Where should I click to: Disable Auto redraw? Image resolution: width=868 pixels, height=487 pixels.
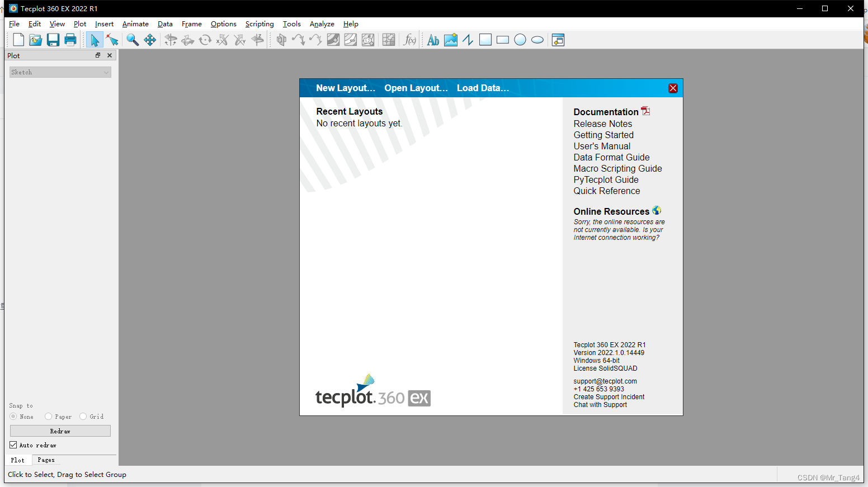click(13, 445)
